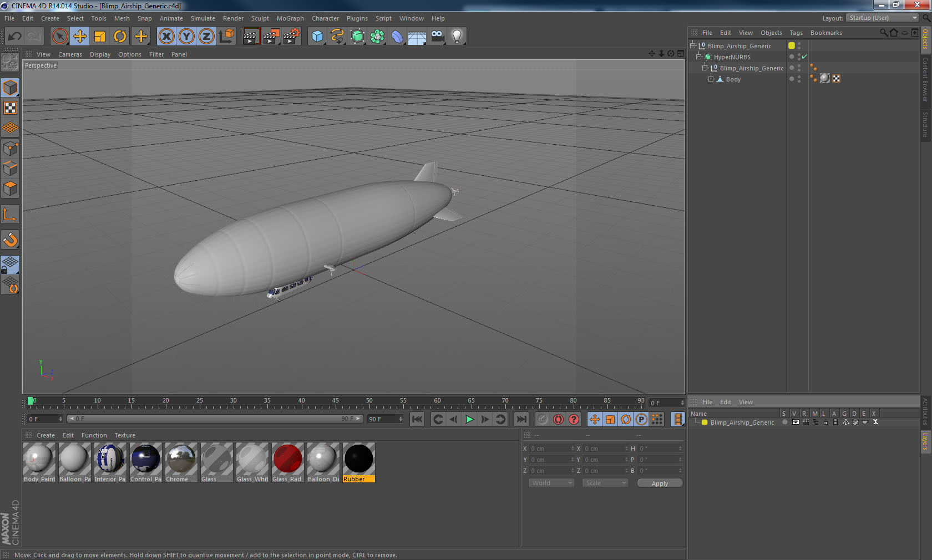
Task: Open the Scale mode dropdown
Action: tap(605, 483)
